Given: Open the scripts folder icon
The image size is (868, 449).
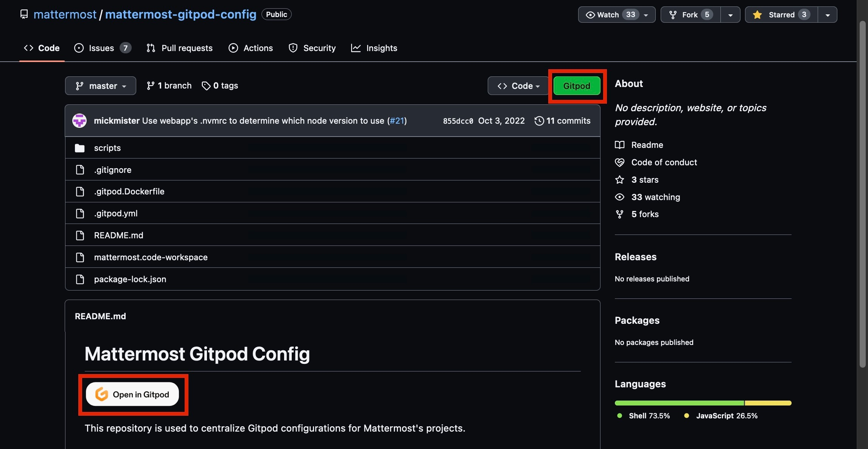Looking at the screenshot, I should 80,148.
